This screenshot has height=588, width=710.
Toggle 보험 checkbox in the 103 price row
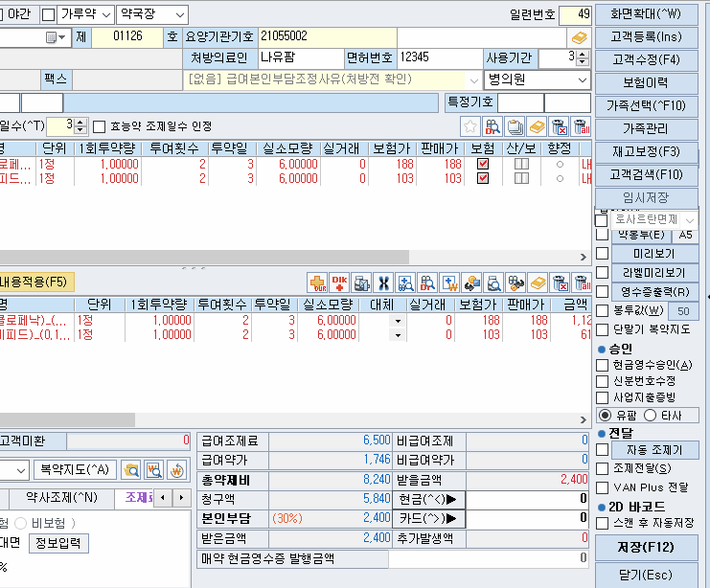point(483,178)
